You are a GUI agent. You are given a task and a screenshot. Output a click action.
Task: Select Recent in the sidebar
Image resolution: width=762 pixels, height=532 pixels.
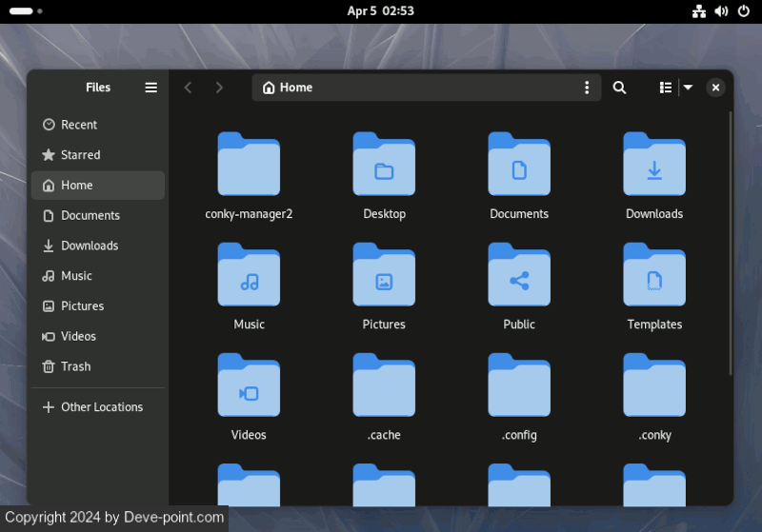click(x=79, y=125)
